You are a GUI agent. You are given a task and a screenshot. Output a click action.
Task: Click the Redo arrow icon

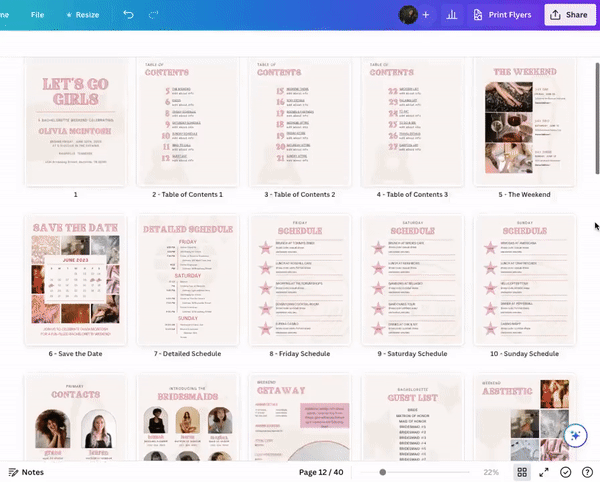(x=153, y=15)
